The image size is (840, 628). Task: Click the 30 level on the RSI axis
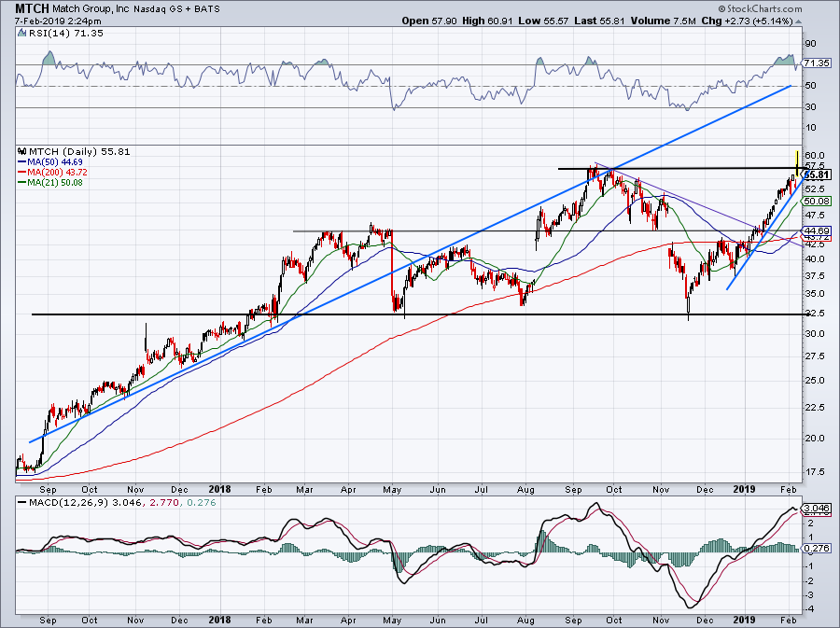[x=810, y=107]
